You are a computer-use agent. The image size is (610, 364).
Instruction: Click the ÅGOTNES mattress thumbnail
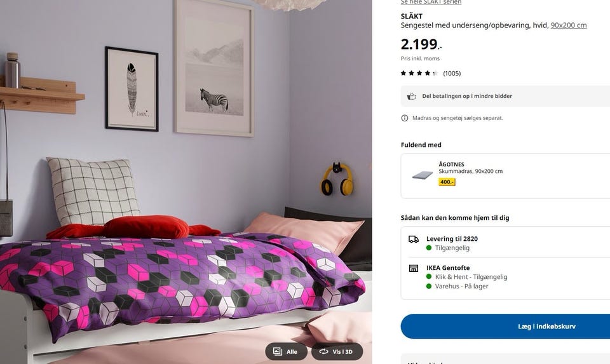point(423,175)
